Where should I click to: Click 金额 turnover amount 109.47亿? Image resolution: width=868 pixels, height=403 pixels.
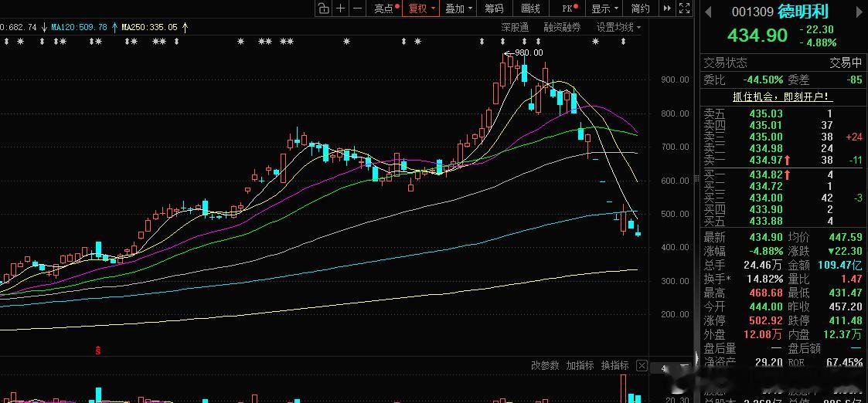[x=840, y=265]
